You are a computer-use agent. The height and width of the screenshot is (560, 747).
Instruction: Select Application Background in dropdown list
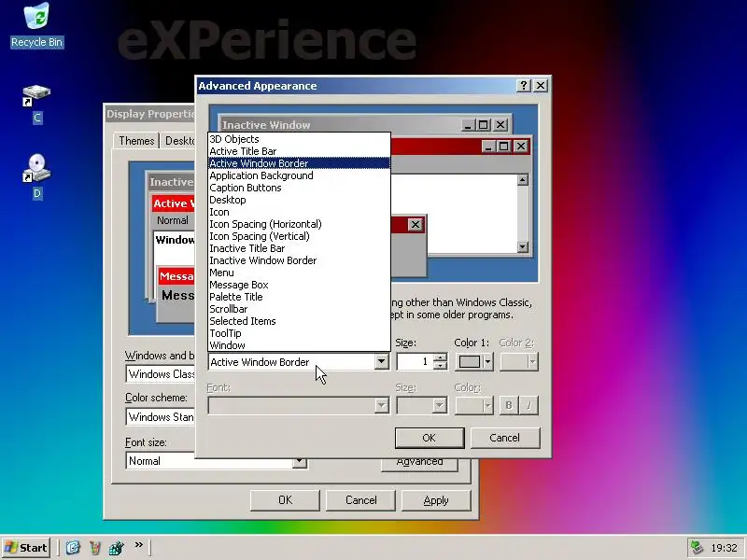tap(299, 175)
